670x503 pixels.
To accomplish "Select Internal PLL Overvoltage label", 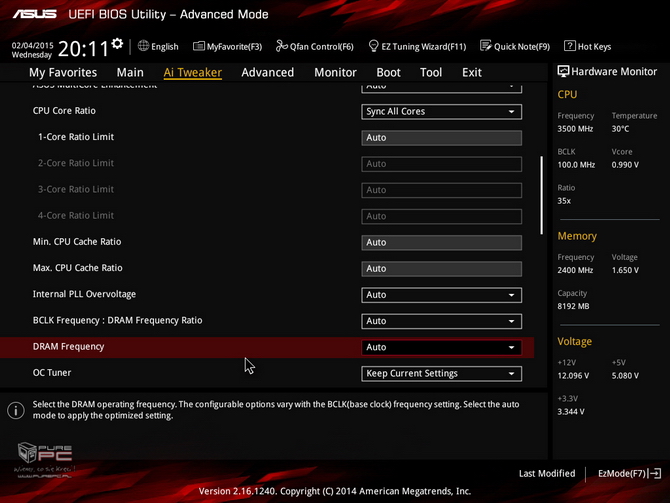I will [84, 294].
